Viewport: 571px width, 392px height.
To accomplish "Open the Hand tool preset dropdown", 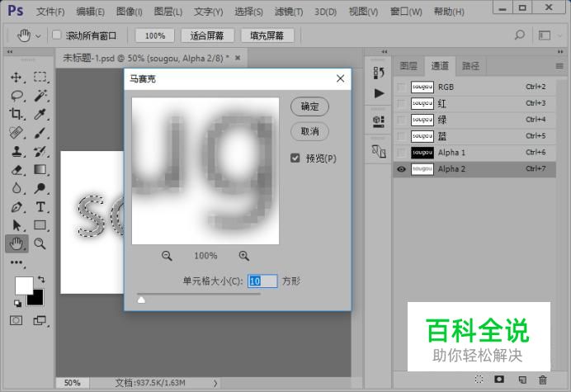I will coord(38,36).
